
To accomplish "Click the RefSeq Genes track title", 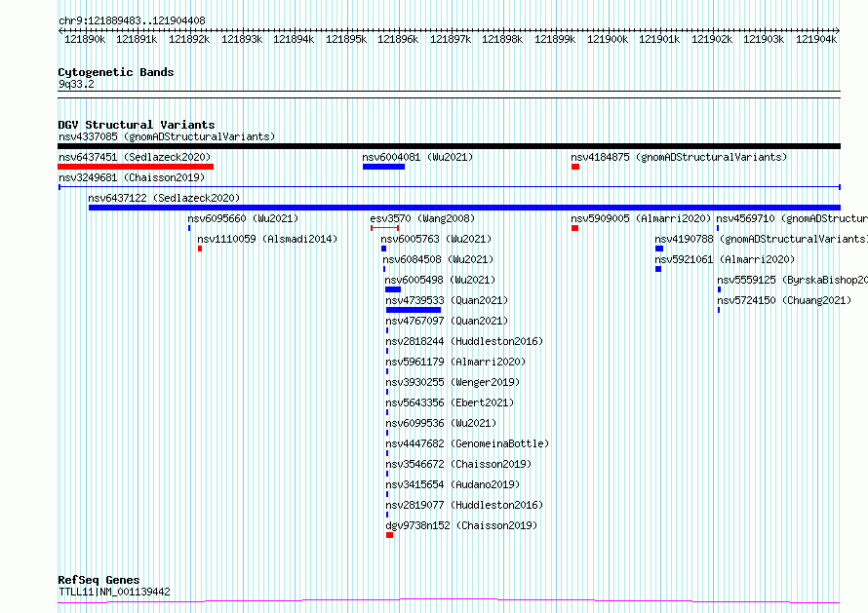I will click(x=99, y=581).
